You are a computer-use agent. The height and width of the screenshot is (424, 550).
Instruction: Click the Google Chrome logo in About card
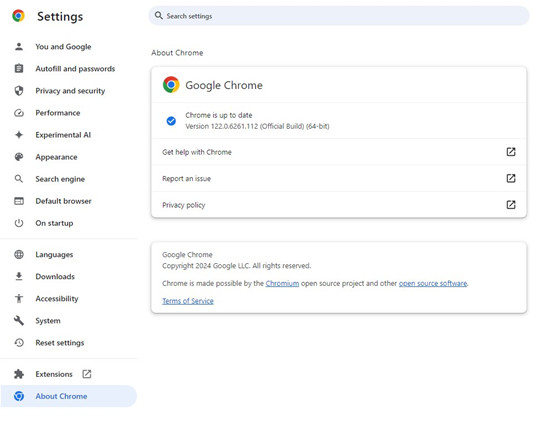171,85
